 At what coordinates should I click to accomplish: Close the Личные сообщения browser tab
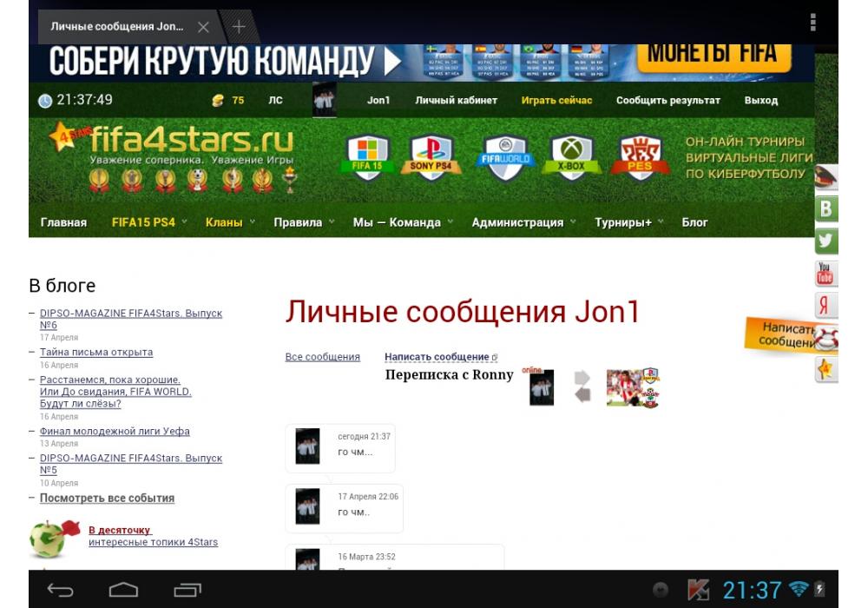(203, 27)
